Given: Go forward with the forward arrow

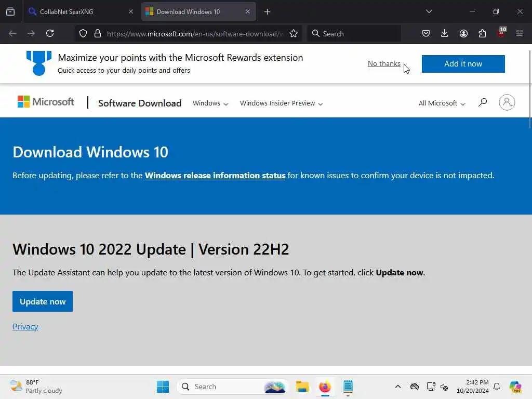Looking at the screenshot, I should [31, 33].
